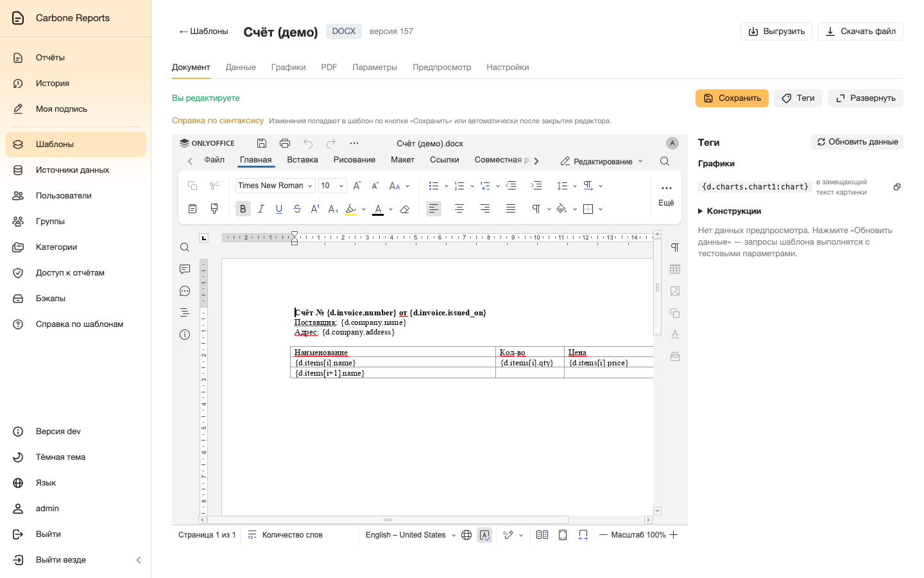Image resolution: width=924 pixels, height=578 pixels.
Task: Toggle italic formatting
Action: [x=261, y=209]
